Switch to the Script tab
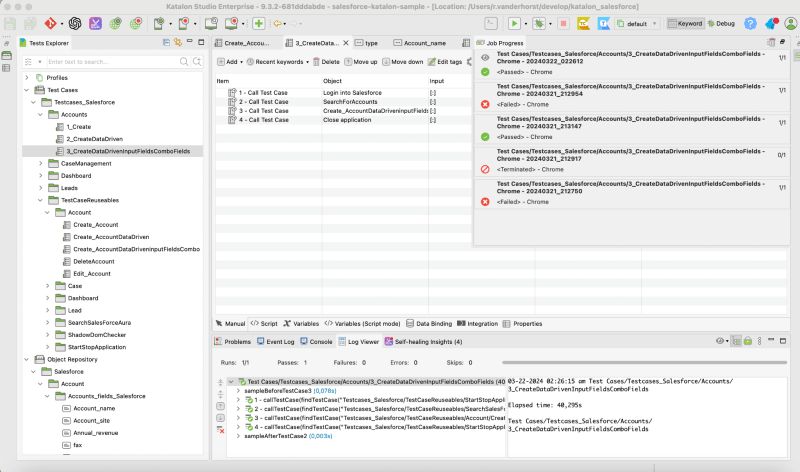This screenshot has height=472, width=800. pos(264,324)
